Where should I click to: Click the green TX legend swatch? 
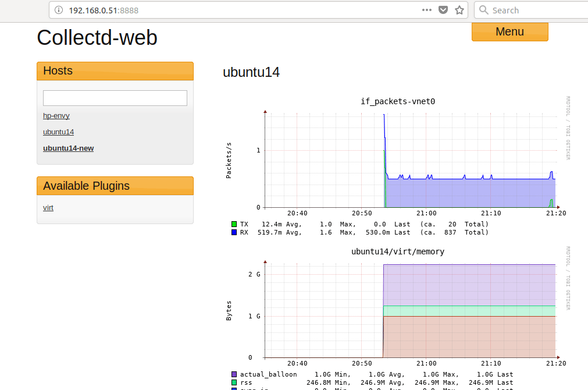pyautogui.click(x=234, y=224)
